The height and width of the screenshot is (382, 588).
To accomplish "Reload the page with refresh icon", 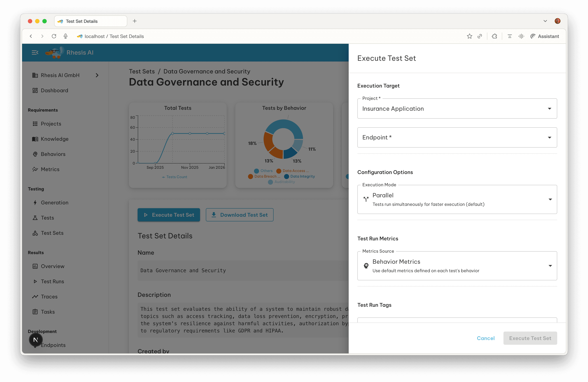I will [54, 36].
